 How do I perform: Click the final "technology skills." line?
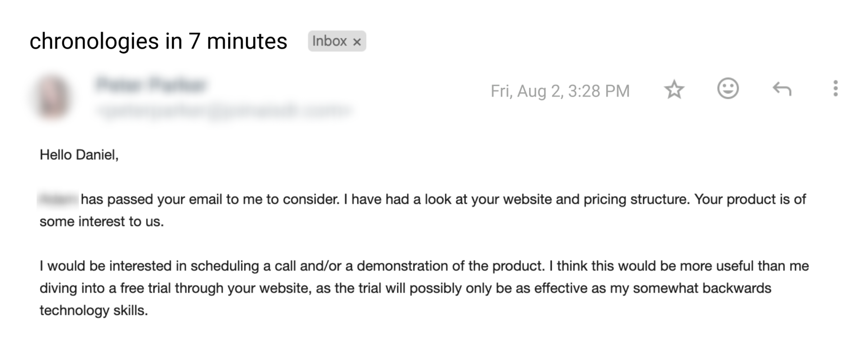tap(94, 310)
